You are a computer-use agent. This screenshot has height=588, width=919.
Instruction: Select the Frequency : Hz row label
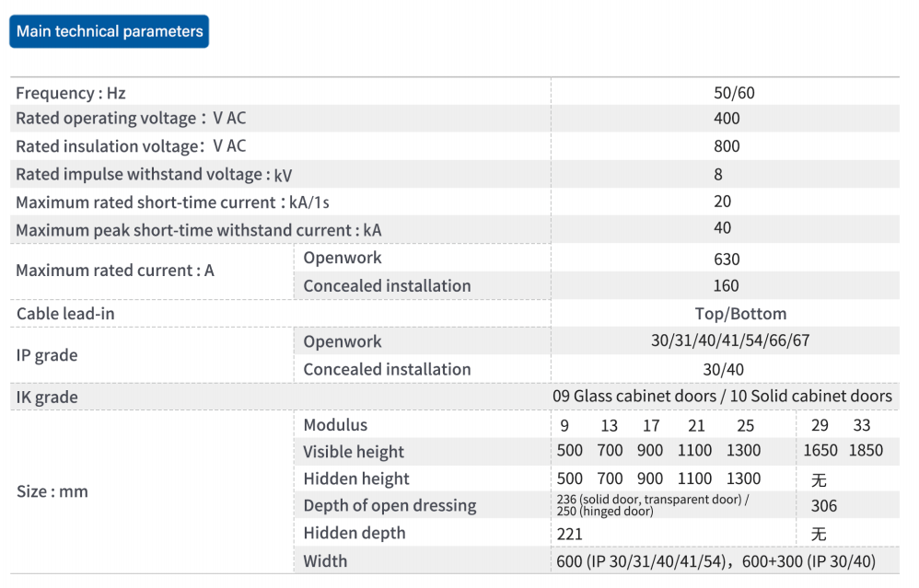70,93
